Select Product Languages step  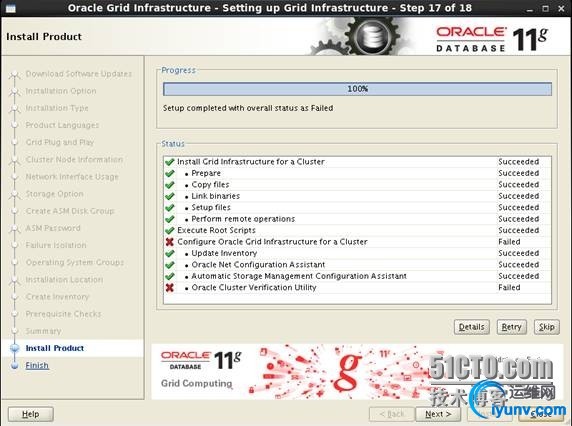click(62, 125)
